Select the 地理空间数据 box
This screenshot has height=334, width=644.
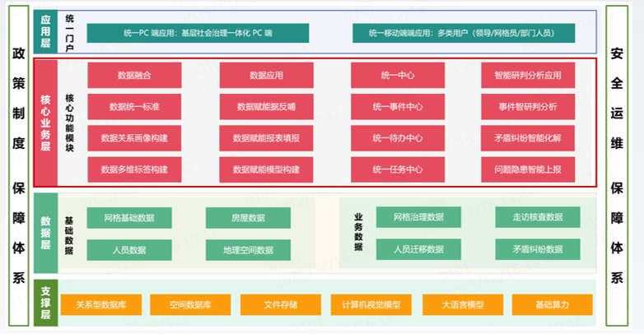[x=248, y=250]
